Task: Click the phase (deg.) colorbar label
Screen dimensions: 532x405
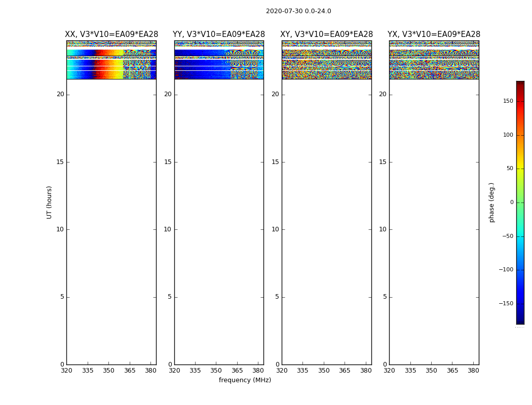Action: tap(491, 202)
